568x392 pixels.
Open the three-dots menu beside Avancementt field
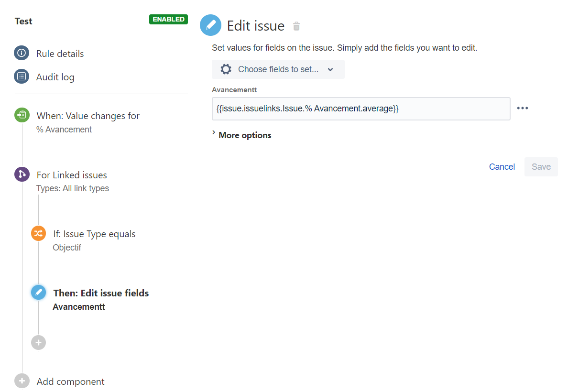coord(523,109)
